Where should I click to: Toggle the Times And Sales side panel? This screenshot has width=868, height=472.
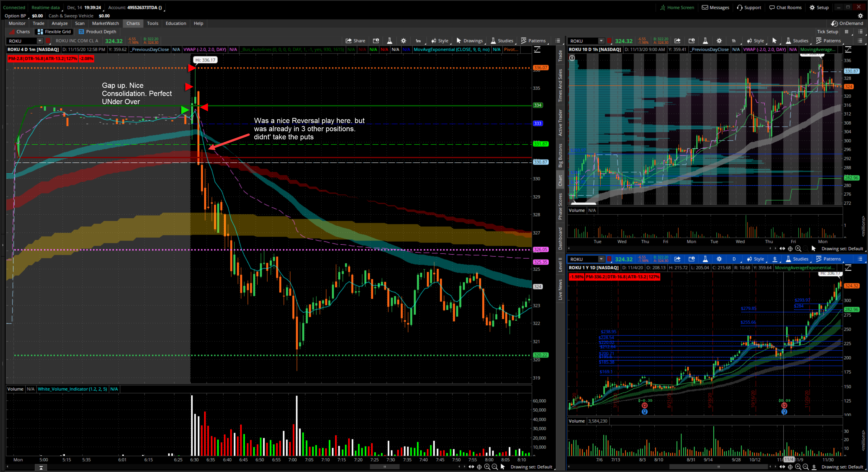click(560, 86)
